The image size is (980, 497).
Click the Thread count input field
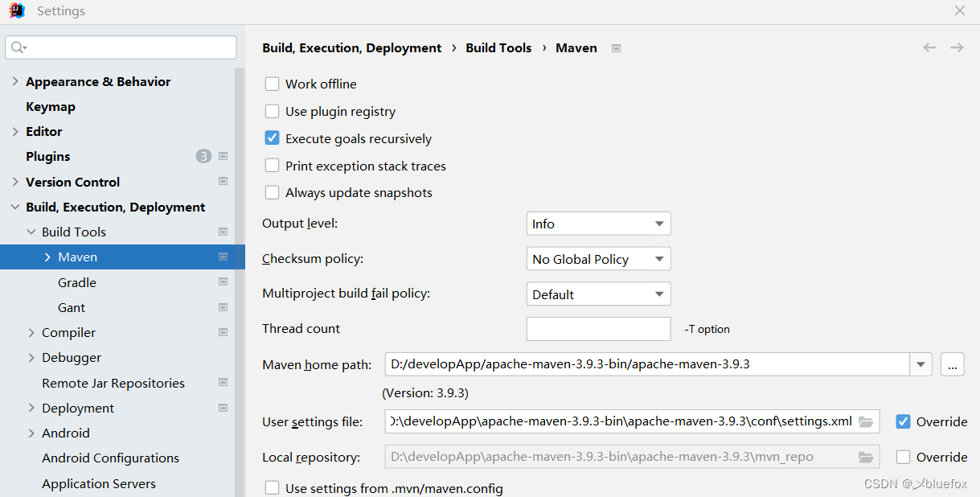coord(598,329)
